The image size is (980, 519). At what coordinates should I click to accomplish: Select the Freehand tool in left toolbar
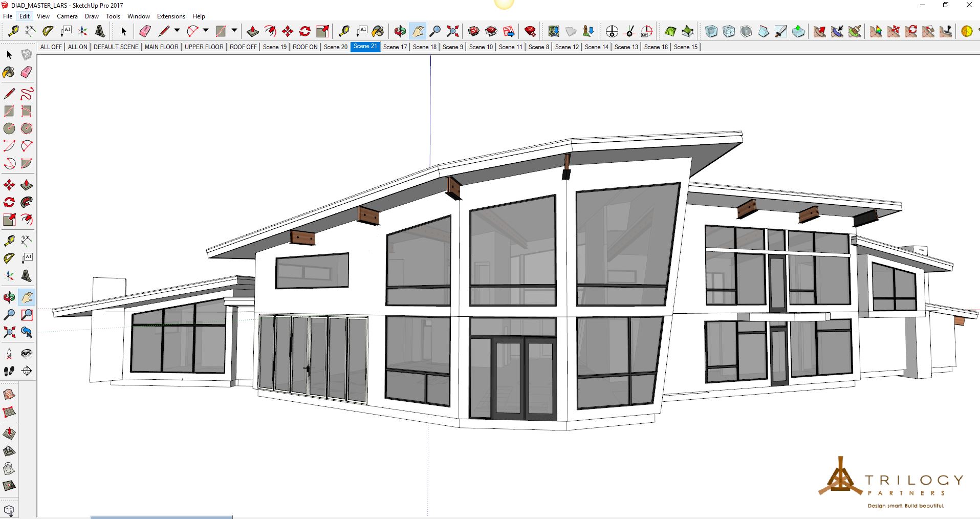coord(27,94)
